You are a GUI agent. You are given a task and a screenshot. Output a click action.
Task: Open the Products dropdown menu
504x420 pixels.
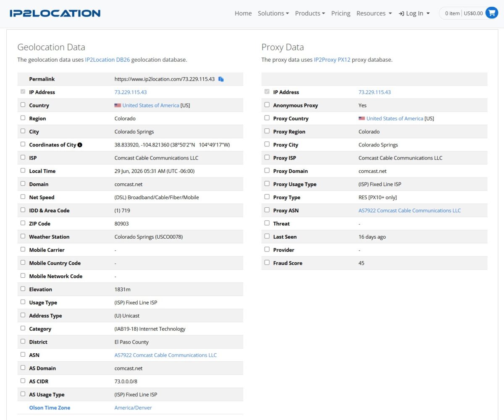pos(310,13)
